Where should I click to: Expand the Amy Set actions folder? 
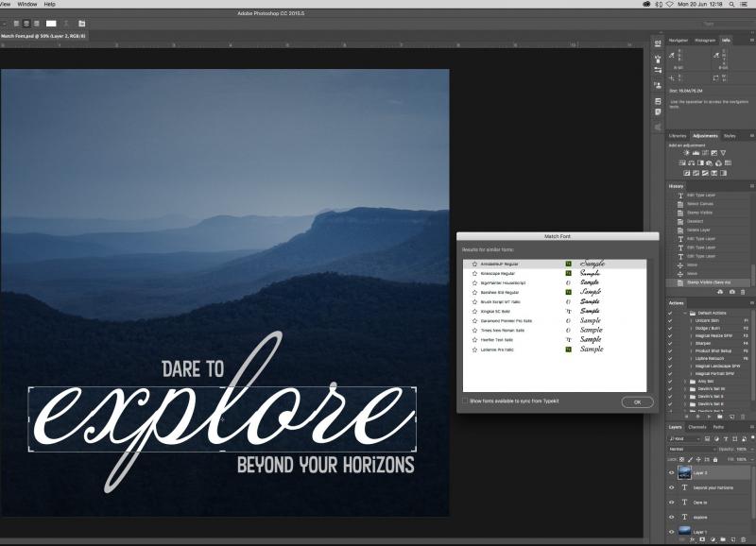click(x=683, y=380)
